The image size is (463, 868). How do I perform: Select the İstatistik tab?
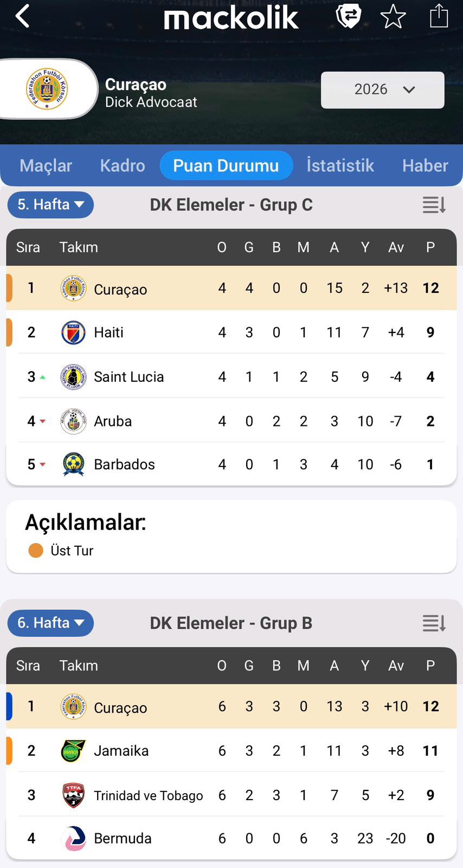(340, 165)
